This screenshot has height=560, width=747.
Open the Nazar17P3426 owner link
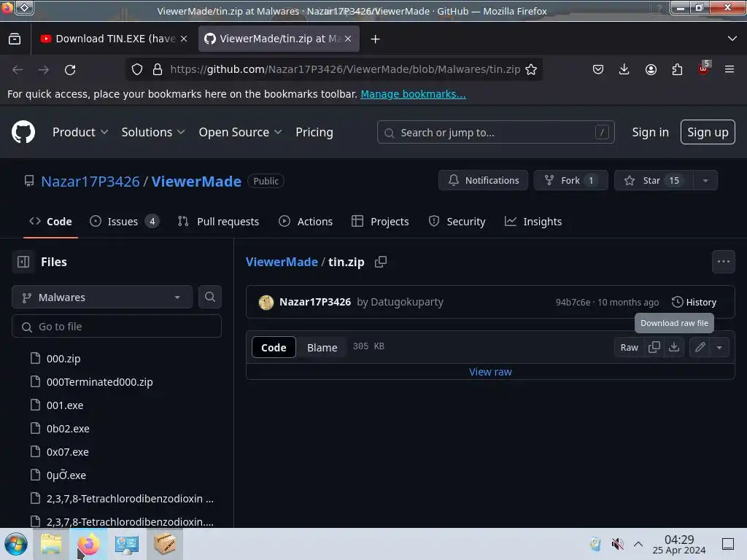pos(90,181)
